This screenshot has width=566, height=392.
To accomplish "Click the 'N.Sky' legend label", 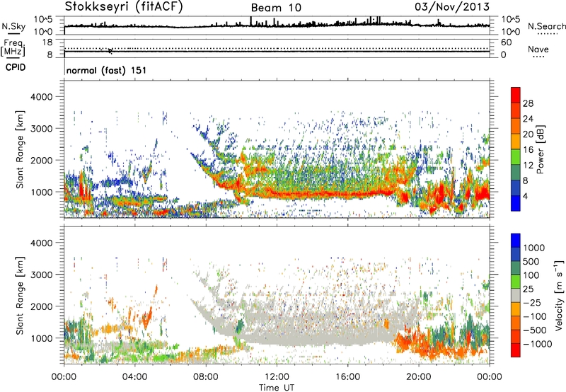I will [x=13, y=26].
